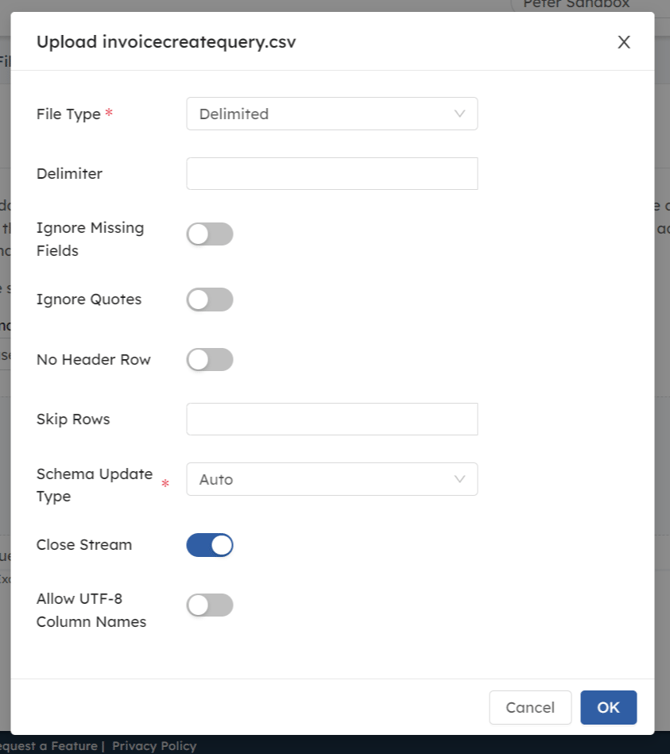Turn on the No Header Row toggle
Screen dimensions: 670x754
[210, 360]
